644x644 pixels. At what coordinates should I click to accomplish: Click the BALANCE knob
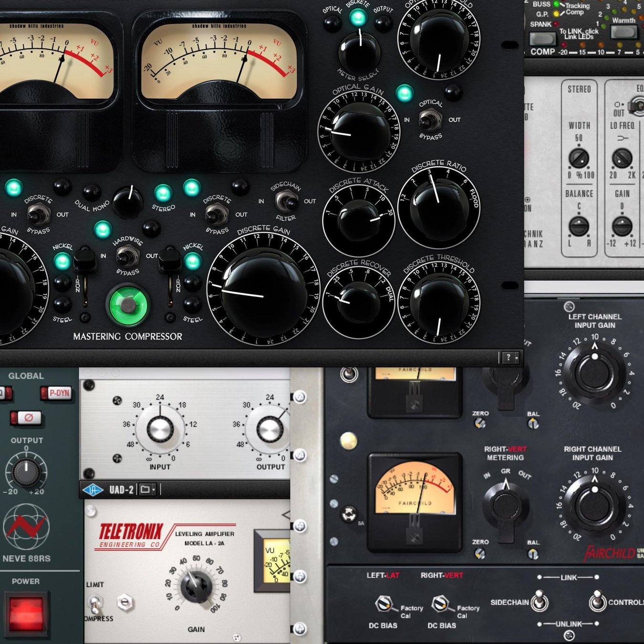tap(579, 226)
